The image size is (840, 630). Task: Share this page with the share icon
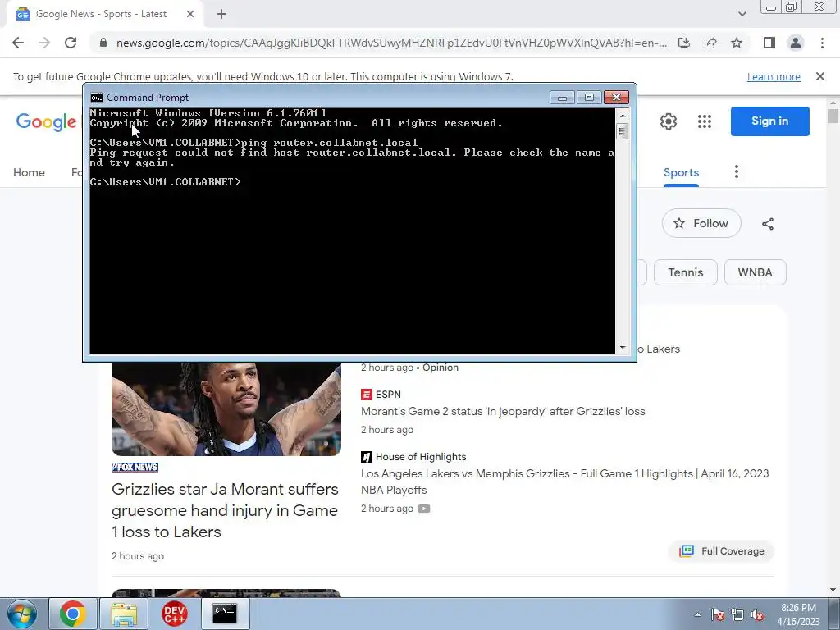tap(710, 43)
